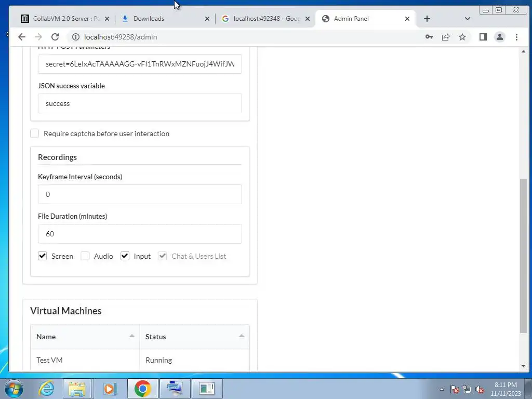Enable the Audio recording checkbox
The image size is (532, 399).
click(85, 256)
